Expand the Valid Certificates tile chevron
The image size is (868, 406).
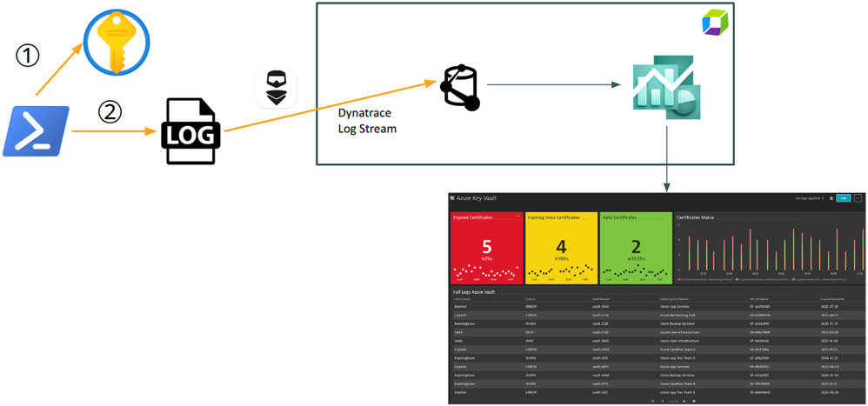pos(667,216)
